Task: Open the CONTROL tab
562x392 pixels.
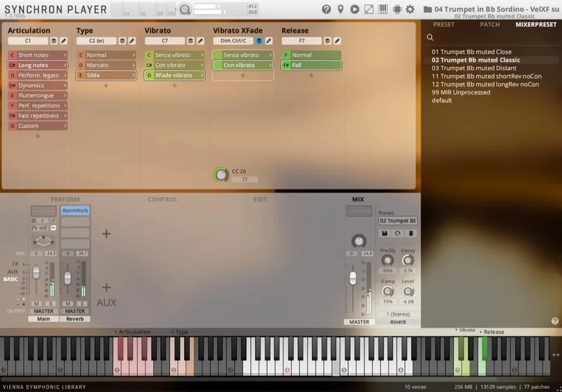Action: pos(163,200)
